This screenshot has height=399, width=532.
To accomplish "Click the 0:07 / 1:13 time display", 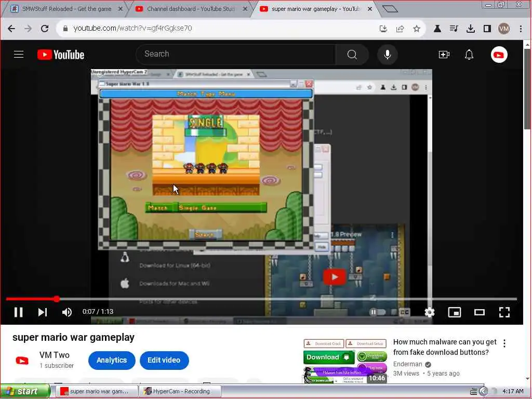I will pyautogui.click(x=98, y=312).
